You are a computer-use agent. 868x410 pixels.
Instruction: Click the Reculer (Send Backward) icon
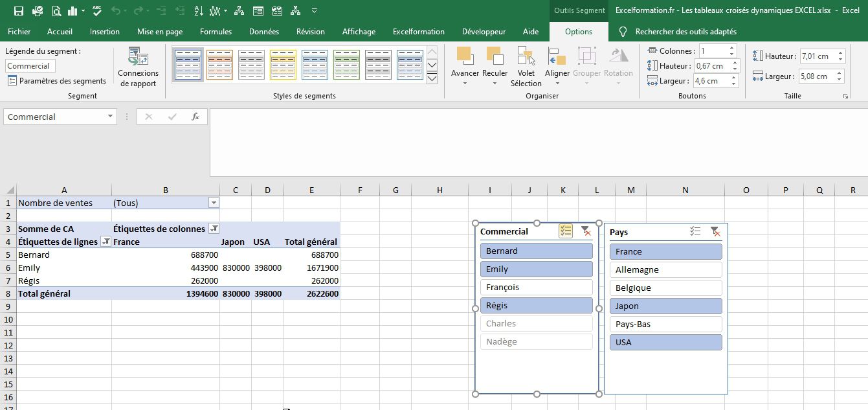[x=495, y=62]
